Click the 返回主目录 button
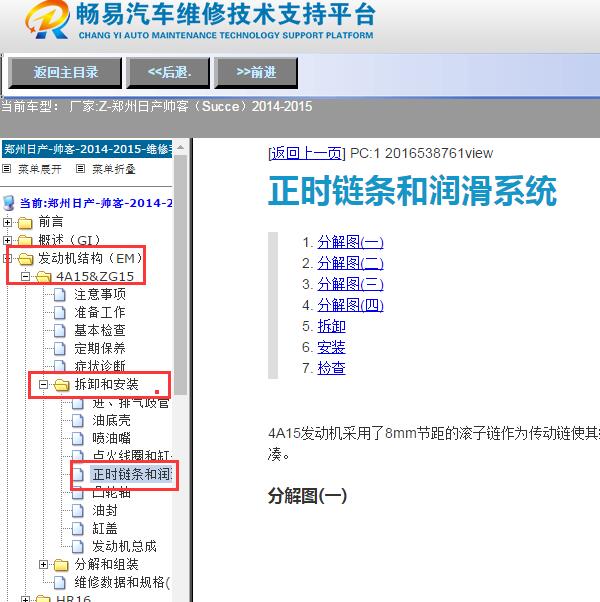 [x=65, y=73]
